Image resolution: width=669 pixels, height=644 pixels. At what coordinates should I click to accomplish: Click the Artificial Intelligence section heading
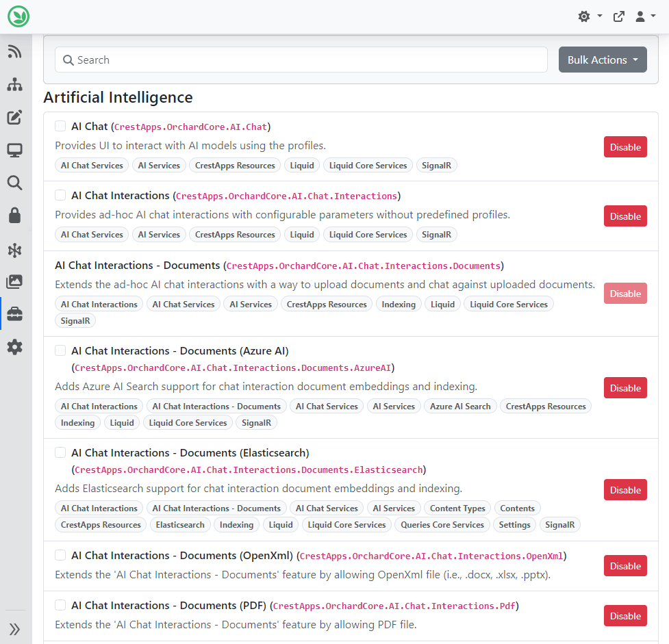[x=118, y=98]
